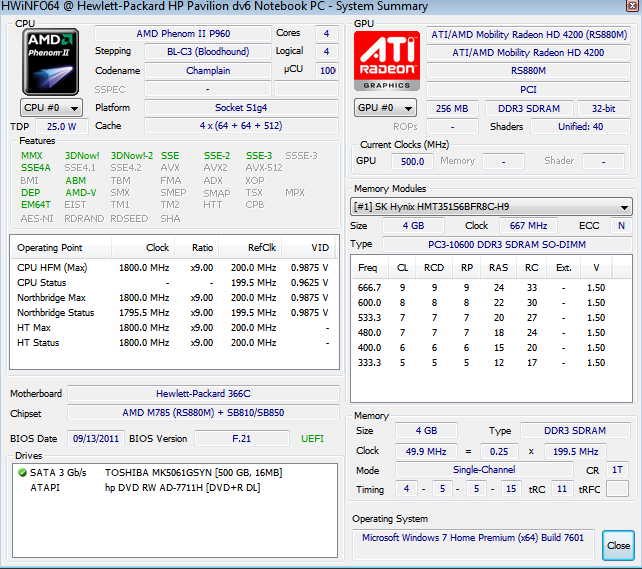The image size is (642, 569).
Task: Select the hp DVD RW AD-7711H drive entry
Action: 175,488
